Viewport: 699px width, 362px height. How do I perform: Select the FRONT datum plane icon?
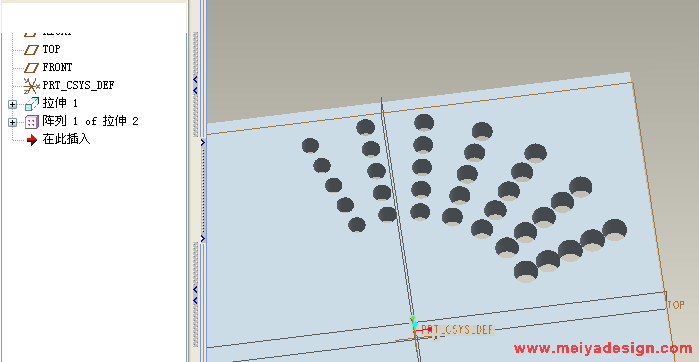click(31, 68)
